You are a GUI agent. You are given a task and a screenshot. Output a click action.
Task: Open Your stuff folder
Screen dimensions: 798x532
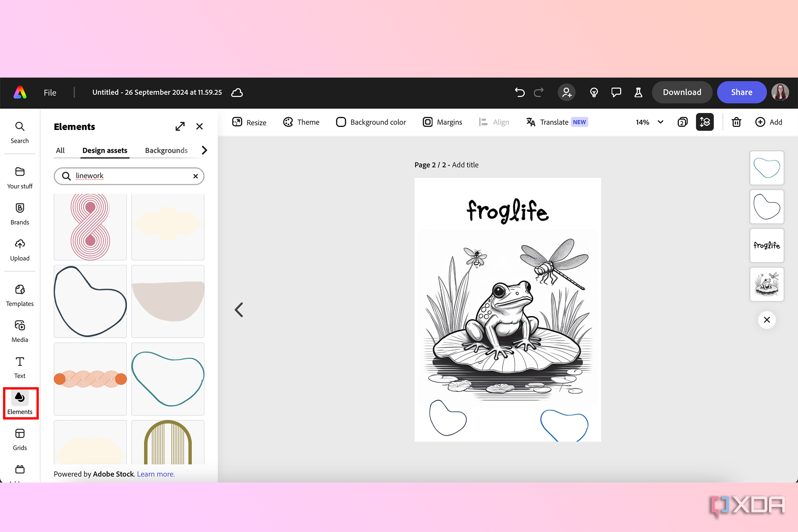point(20,178)
